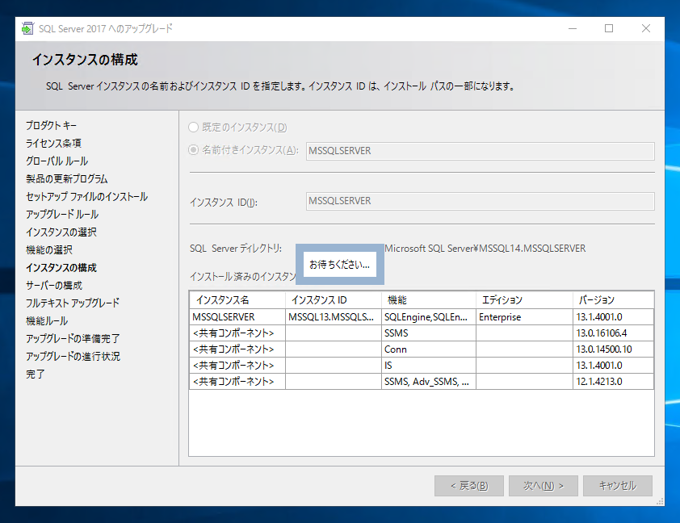The width and height of the screenshot is (680, 523).
Task: Click the MSSQL13.MSSQLS... instance ID cell
Action: [333, 317]
